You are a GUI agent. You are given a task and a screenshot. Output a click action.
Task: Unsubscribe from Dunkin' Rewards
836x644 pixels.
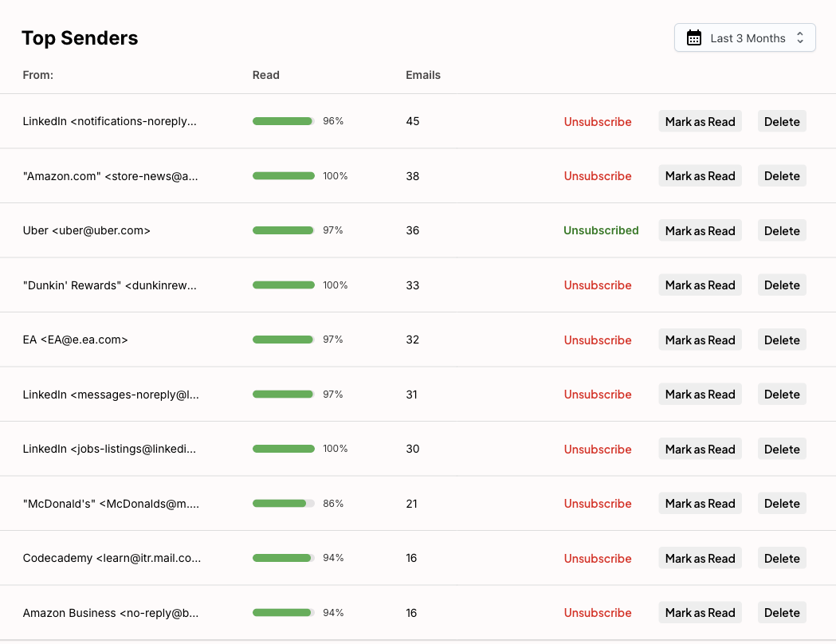[598, 285]
